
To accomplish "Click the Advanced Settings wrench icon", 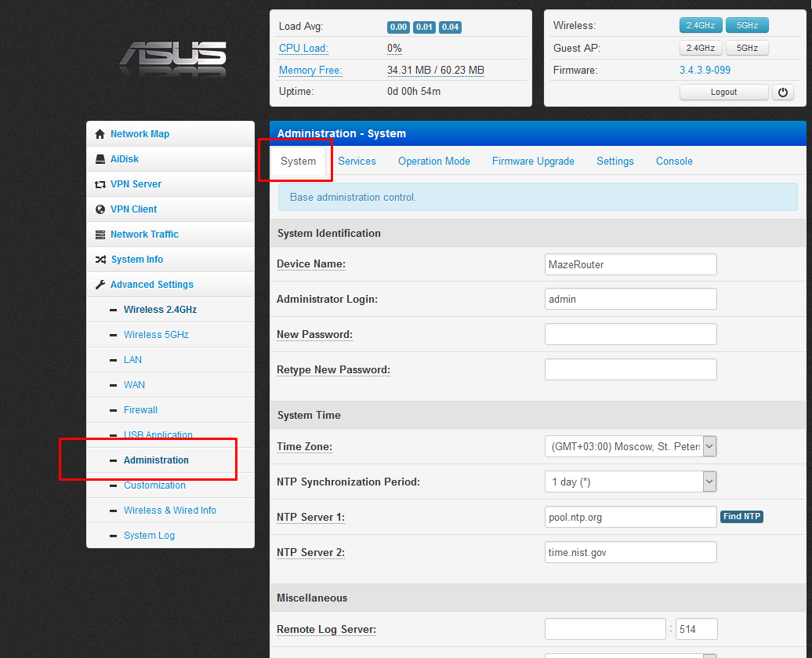I will point(100,285).
